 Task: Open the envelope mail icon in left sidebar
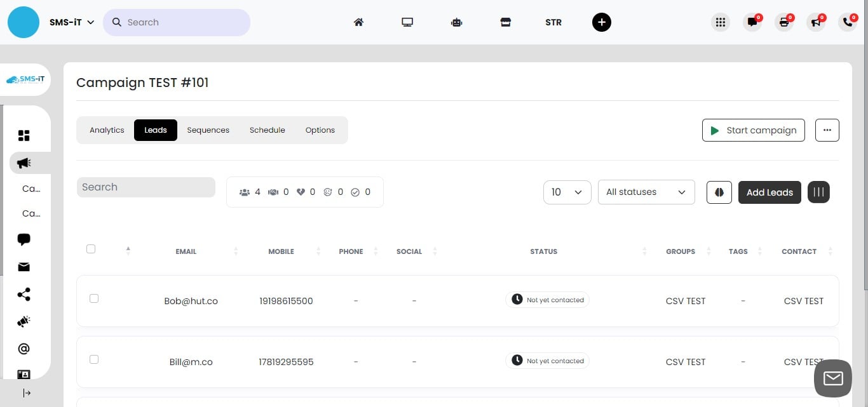pos(24,267)
